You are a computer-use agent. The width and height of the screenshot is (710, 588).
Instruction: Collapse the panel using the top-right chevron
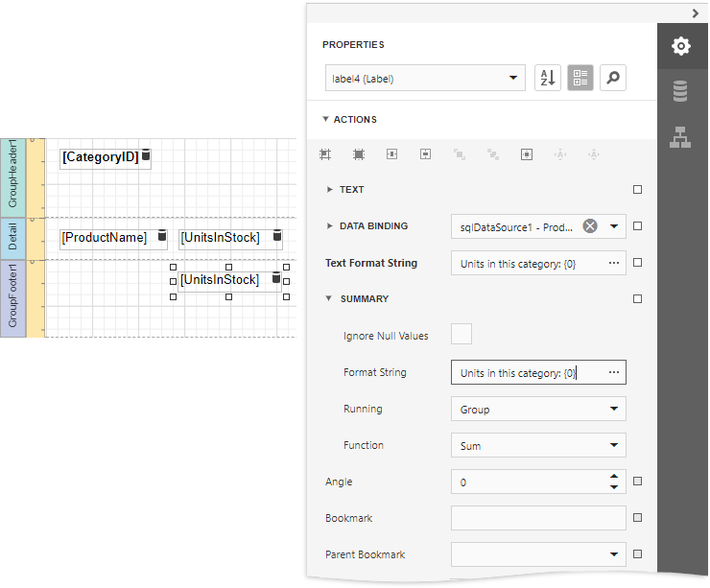[x=696, y=12]
